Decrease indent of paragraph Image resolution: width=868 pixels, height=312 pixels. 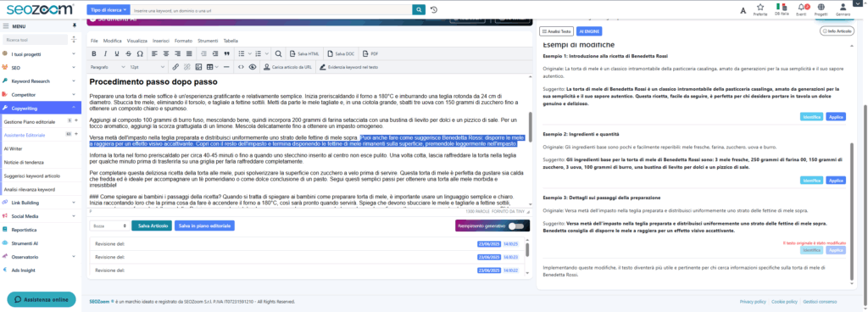pyautogui.click(x=203, y=53)
